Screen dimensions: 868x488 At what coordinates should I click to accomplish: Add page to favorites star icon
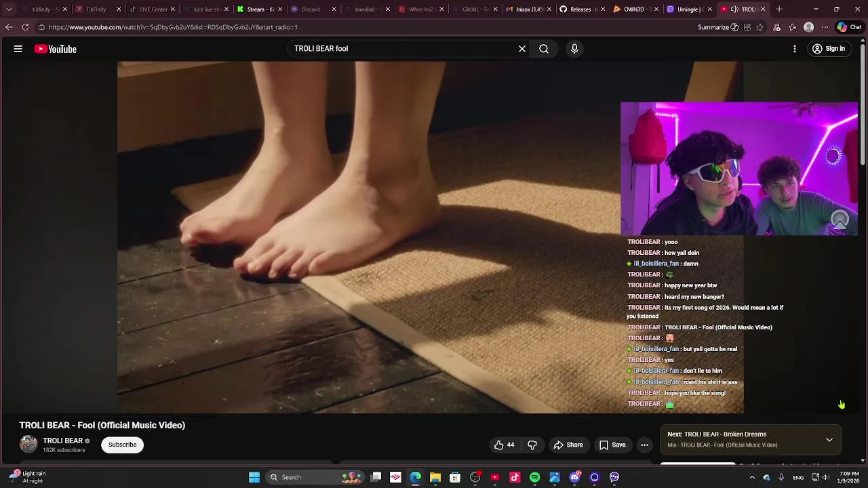click(760, 27)
